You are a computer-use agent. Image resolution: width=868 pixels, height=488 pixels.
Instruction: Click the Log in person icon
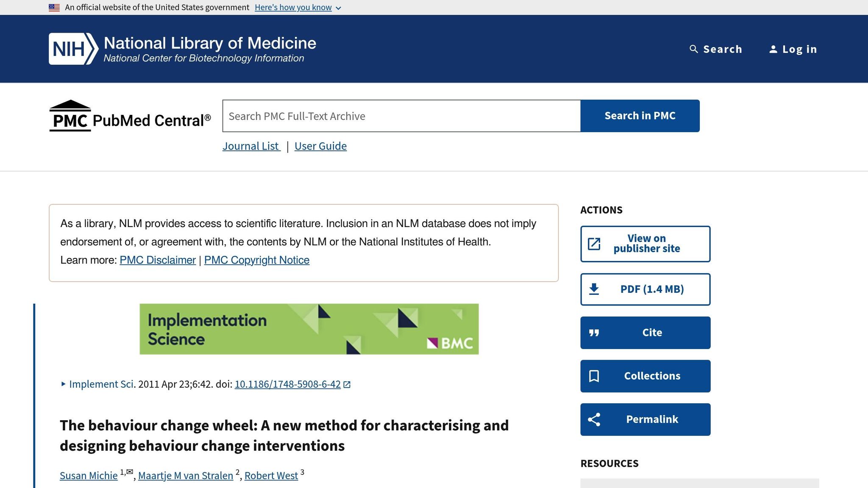(773, 49)
